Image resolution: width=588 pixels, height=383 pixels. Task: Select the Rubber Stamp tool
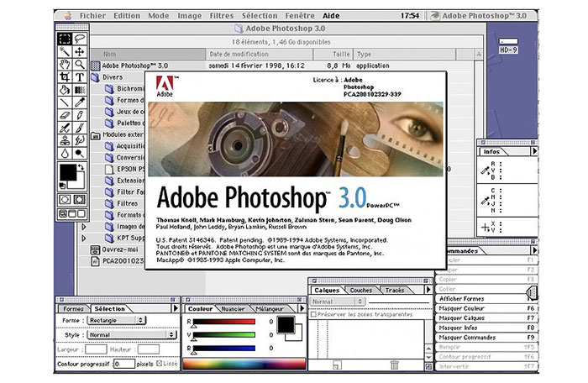click(65, 140)
